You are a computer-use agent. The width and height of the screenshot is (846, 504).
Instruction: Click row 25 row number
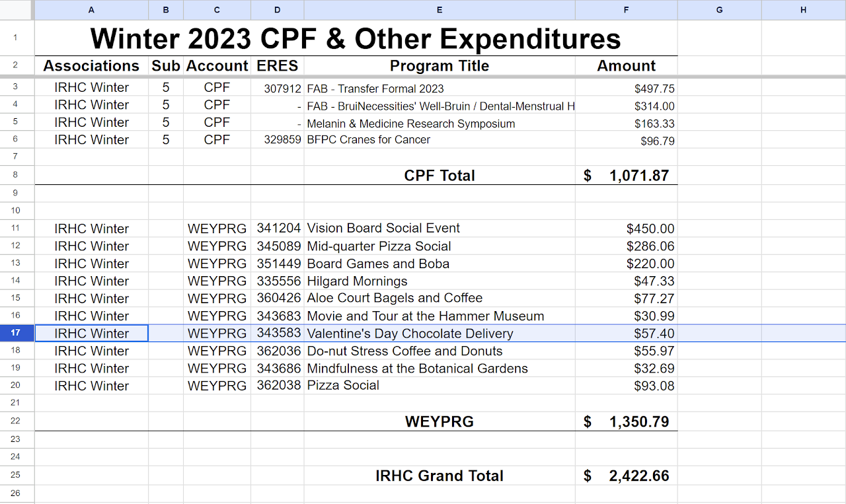[x=17, y=475]
